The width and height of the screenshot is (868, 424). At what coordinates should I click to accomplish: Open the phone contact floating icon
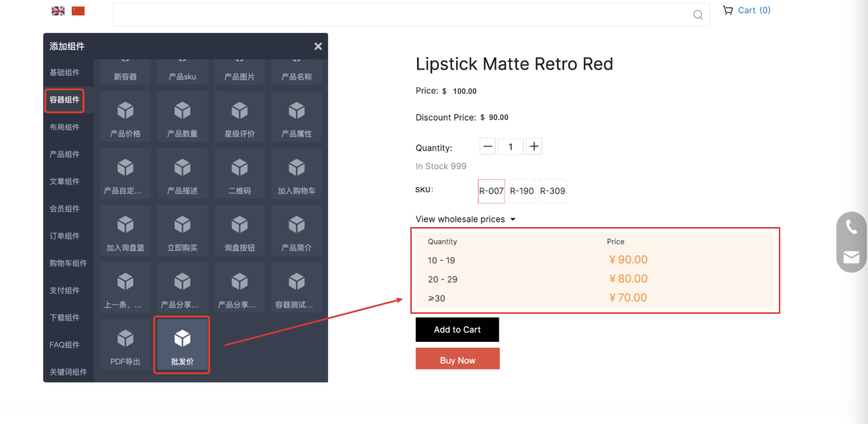(851, 227)
